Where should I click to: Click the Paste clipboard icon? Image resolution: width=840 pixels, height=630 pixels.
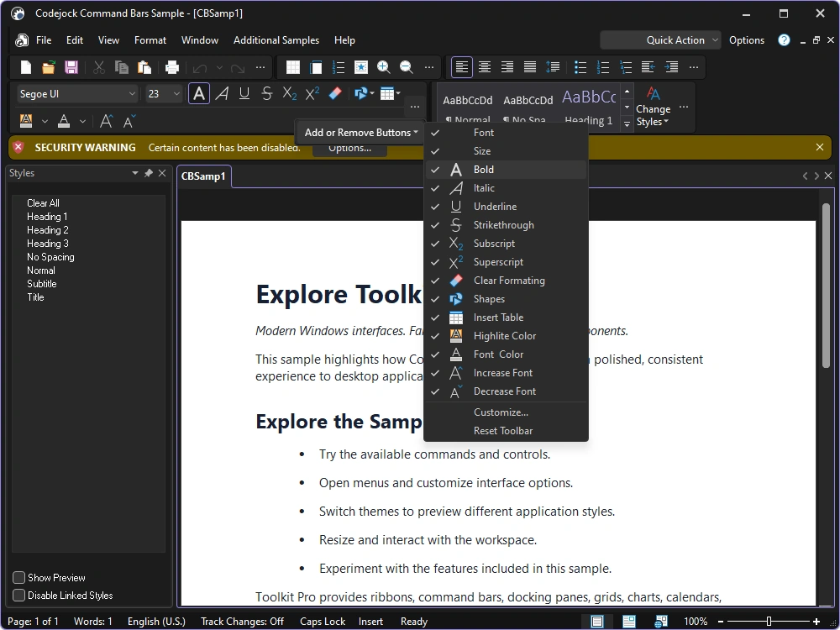144,67
